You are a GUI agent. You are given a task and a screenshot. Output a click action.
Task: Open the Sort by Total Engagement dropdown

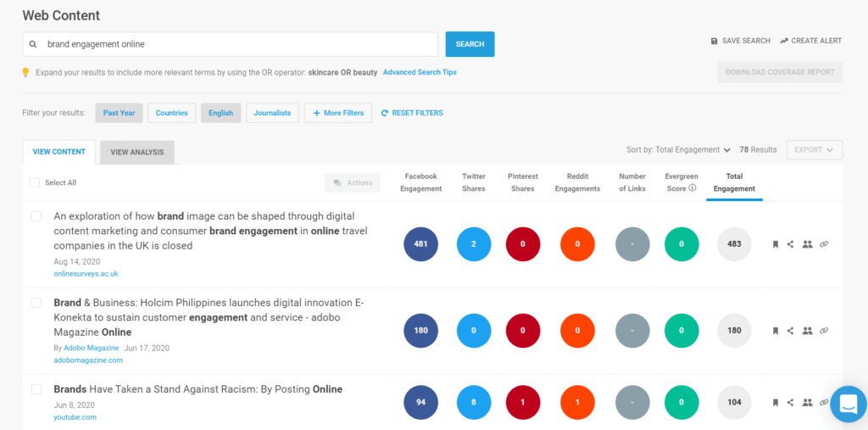pos(678,150)
